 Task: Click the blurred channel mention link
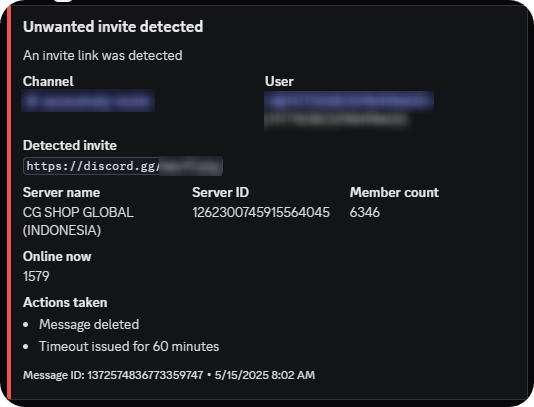(88, 101)
